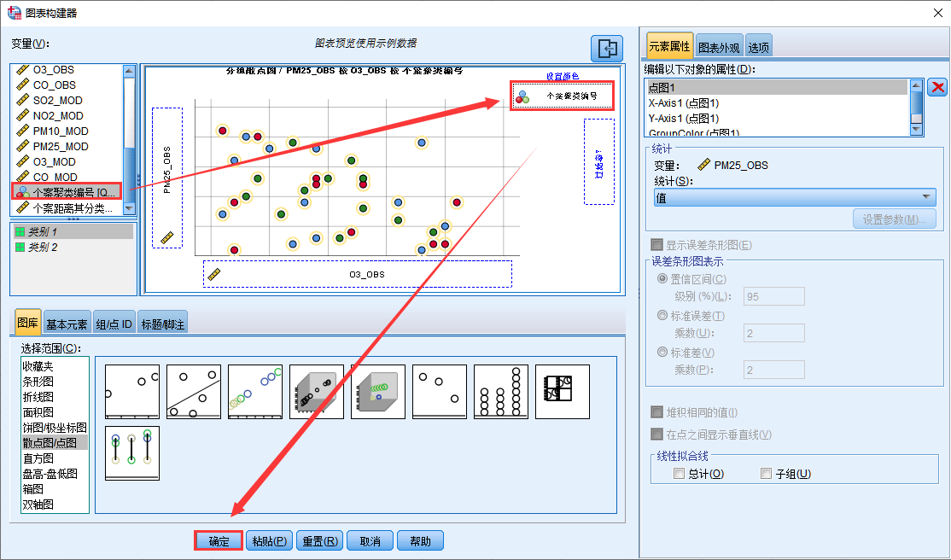This screenshot has width=951, height=560.
Task: Select the 标准误差 radio button
Action: pyautogui.click(x=662, y=316)
